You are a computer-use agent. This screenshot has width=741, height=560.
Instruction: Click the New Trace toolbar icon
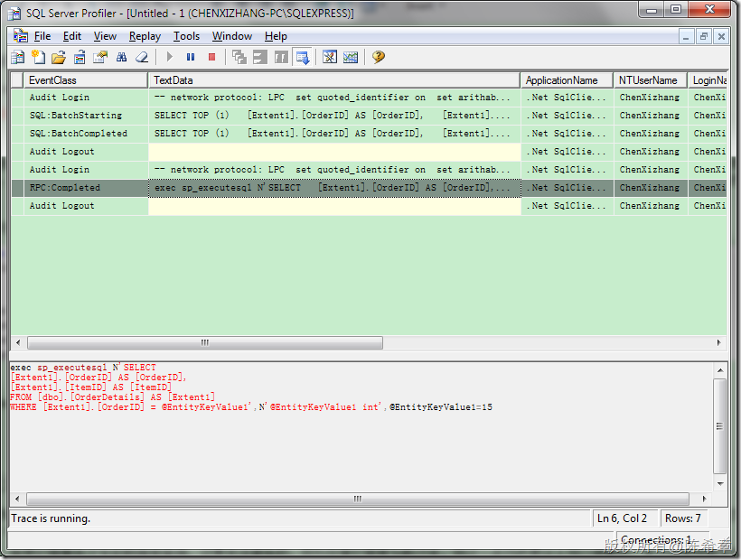coord(18,57)
